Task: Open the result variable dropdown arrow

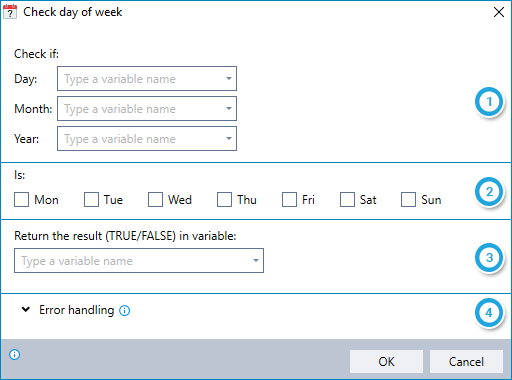Action: click(x=256, y=260)
